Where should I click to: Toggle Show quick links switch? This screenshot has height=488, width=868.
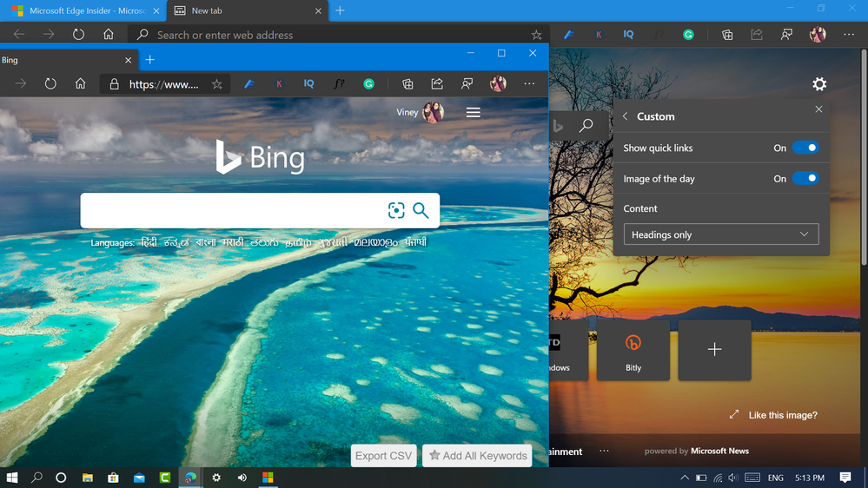tap(805, 148)
